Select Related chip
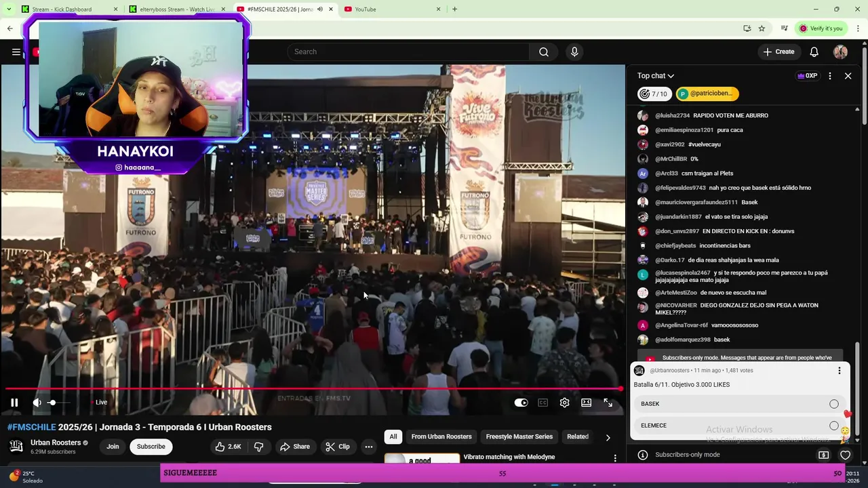This screenshot has height=488, width=868. pyautogui.click(x=578, y=437)
